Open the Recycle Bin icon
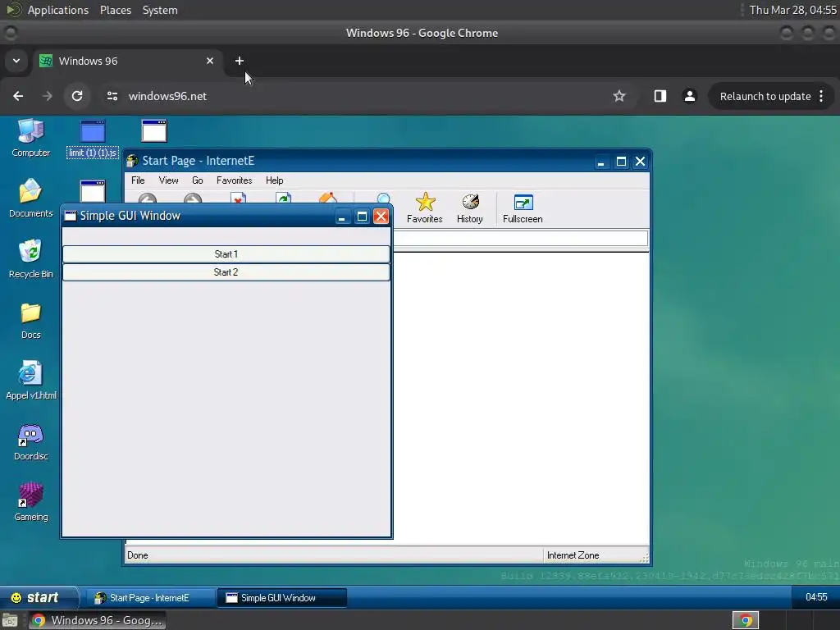 [x=30, y=258]
